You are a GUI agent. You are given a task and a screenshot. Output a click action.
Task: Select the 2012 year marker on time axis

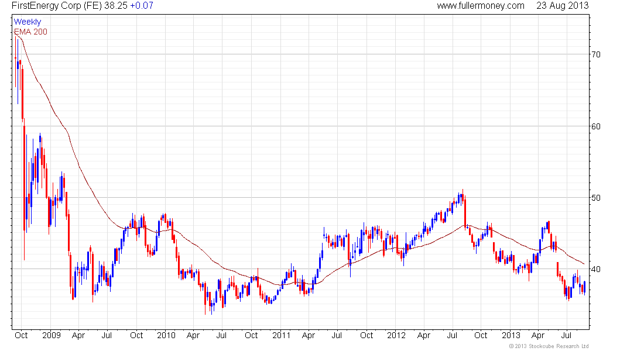click(x=396, y=335)
